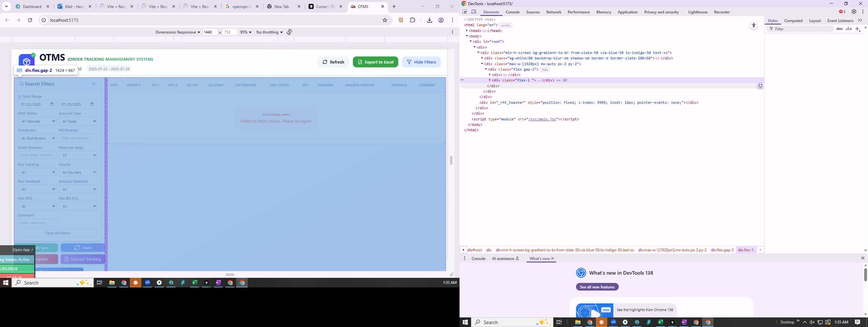This screenshot has height=327, width=868.
Task: Switch to DevTools Sources tab
Action: click(x=533, y=12)
